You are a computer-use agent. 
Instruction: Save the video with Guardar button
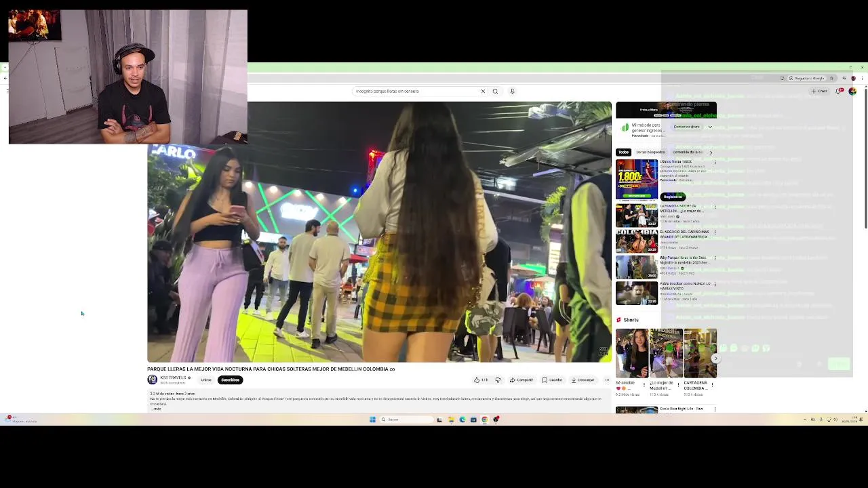pyautogui.click(x=552, y=380)
